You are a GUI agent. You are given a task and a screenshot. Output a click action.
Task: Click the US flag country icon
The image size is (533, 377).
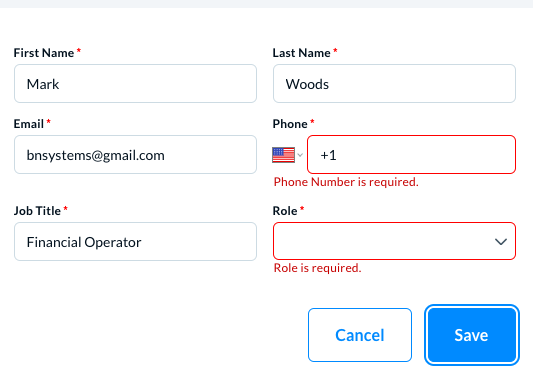click(x=283, y=155)
